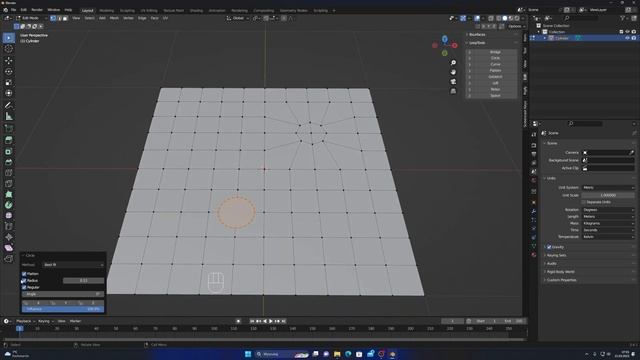The height and width of the screenshot is (360, 640).
Task: Choose the Poly Build tool
Action: pos(9,194)
